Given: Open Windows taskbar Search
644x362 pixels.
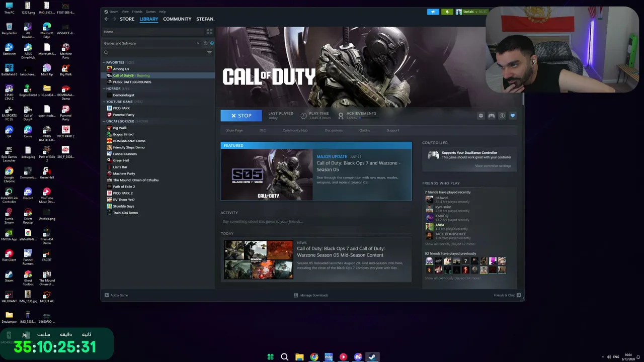Looking at the screenshot, I should (285, 357).
